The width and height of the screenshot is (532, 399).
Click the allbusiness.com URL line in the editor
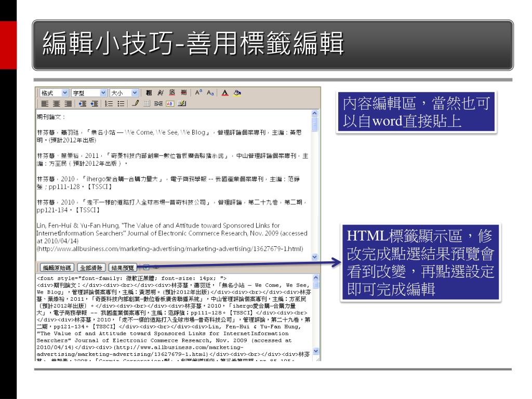coord(170,249)
